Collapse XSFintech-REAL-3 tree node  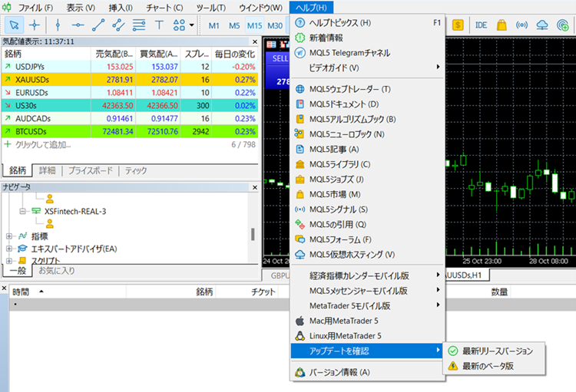pyautogui.click(x=23, y=212)
